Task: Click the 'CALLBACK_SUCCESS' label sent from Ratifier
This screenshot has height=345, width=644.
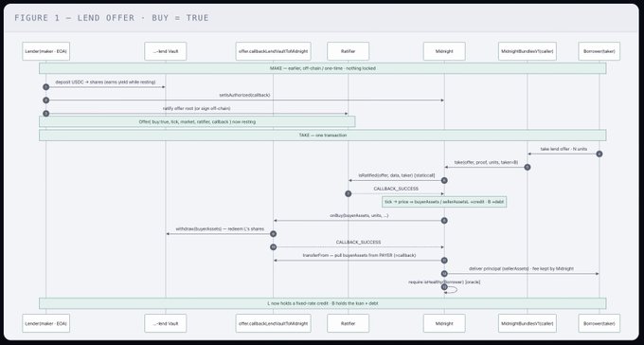Action: click(396, 189)
